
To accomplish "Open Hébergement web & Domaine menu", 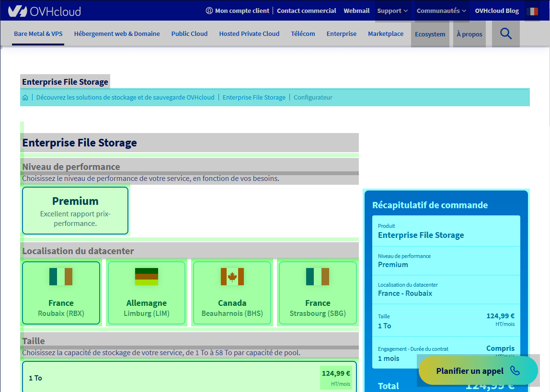I will [117, 34].
